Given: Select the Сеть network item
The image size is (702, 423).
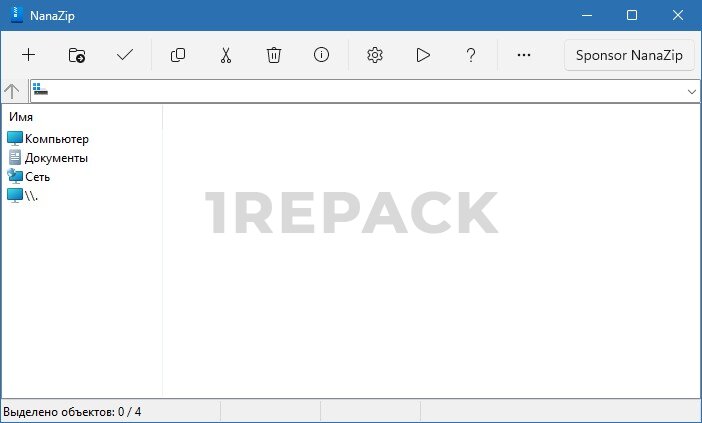Looking at the screenshot, I should click(37, 177).
